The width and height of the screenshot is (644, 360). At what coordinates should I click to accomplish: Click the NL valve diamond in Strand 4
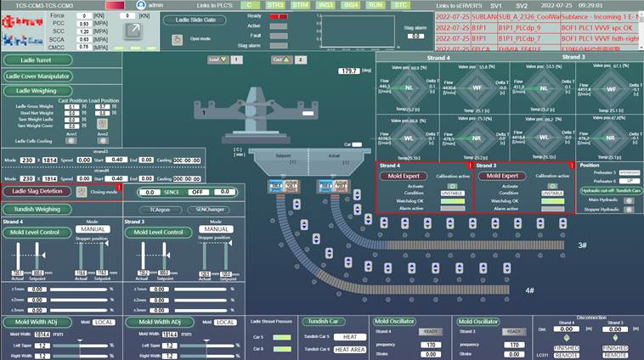coord(409,86)
